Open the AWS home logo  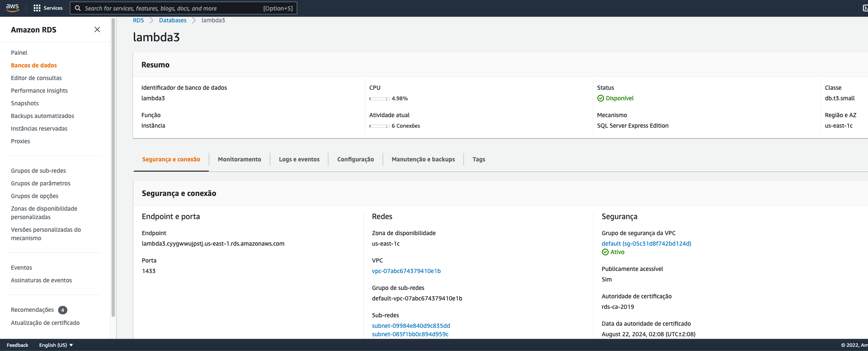click(x=12, y=8)
